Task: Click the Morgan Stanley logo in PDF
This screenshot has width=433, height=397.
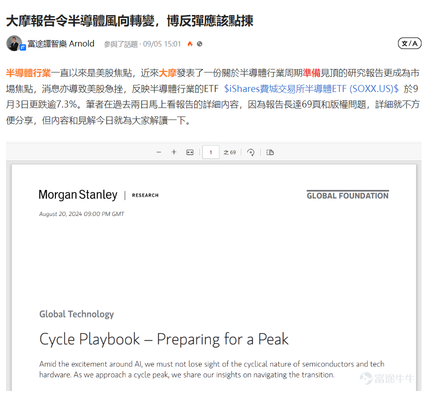Action: 78,195
